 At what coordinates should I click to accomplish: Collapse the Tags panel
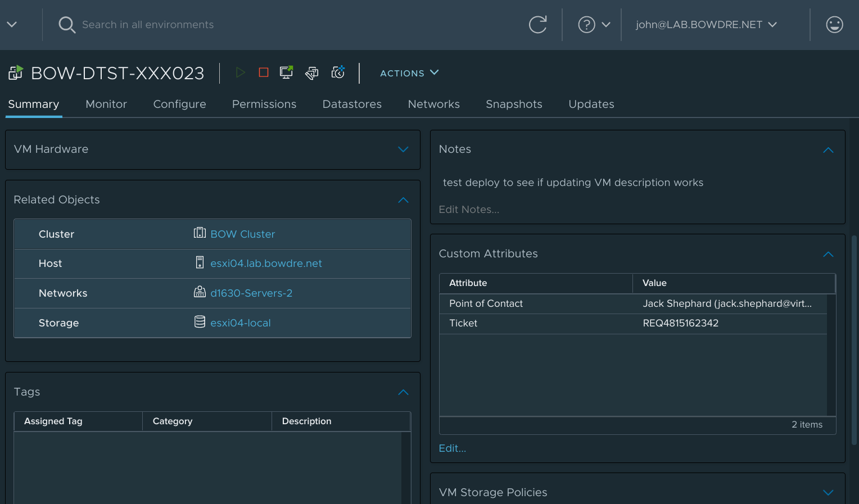coord(403,392)
